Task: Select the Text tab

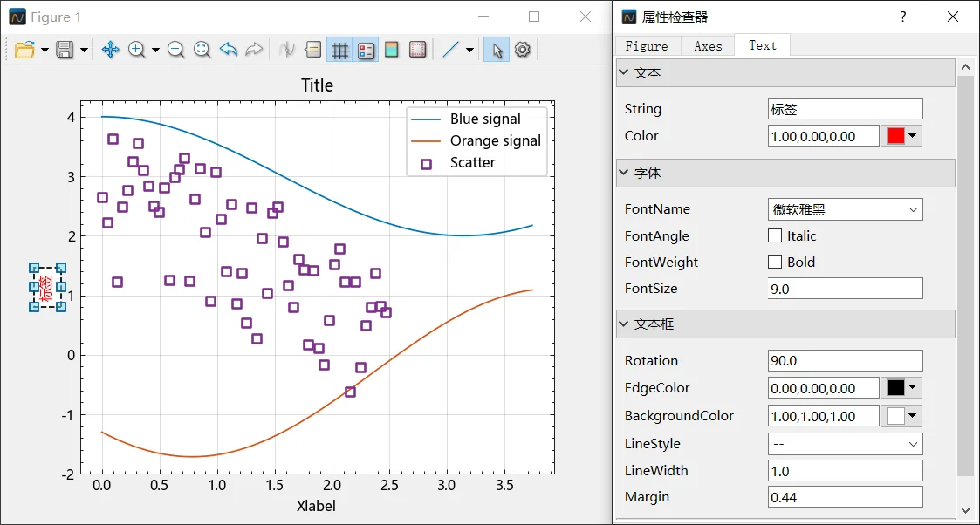Action: pos(763,45)
